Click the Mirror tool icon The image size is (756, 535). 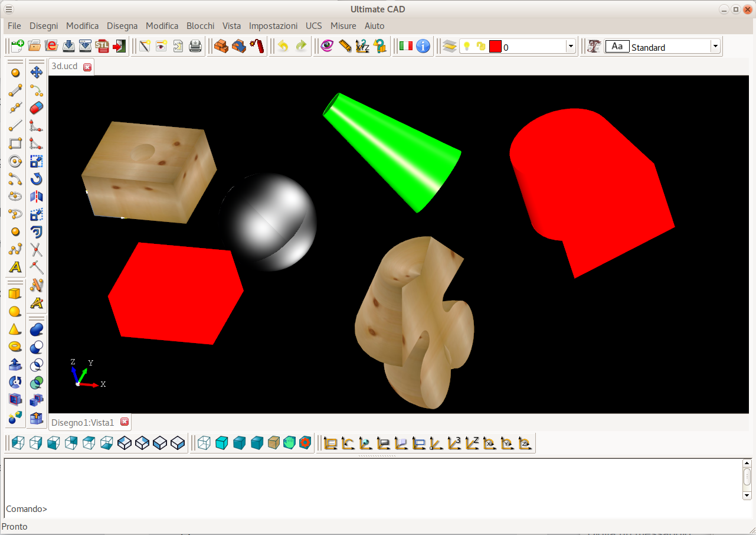tap(37, 196)
